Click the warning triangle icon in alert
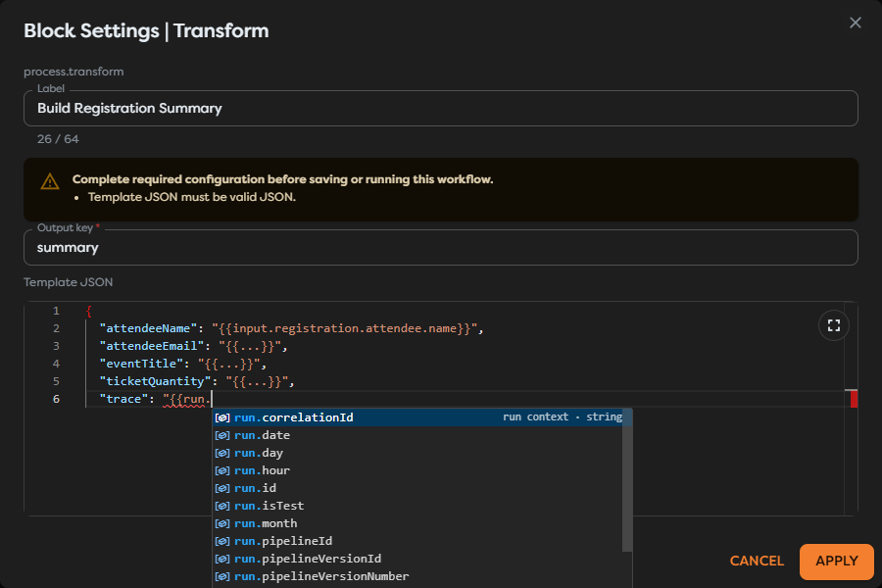Screen dimensions: 882x588 [50, 181]
